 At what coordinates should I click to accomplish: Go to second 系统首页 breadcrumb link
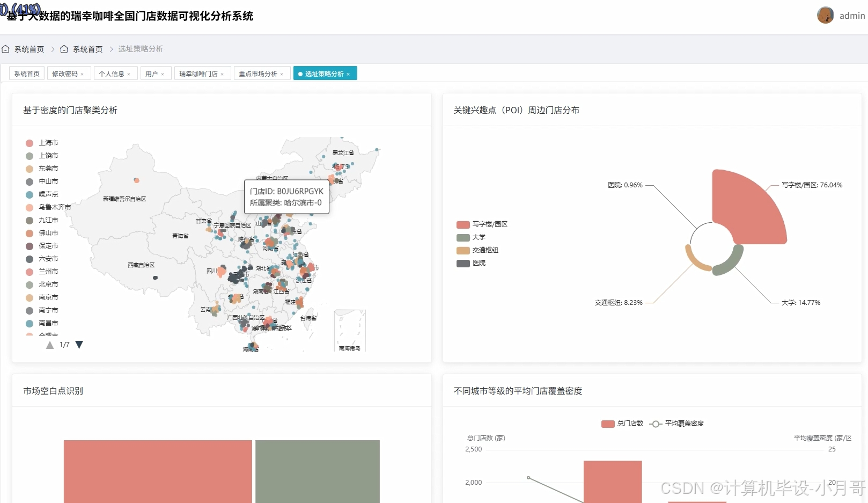point(87,49)
